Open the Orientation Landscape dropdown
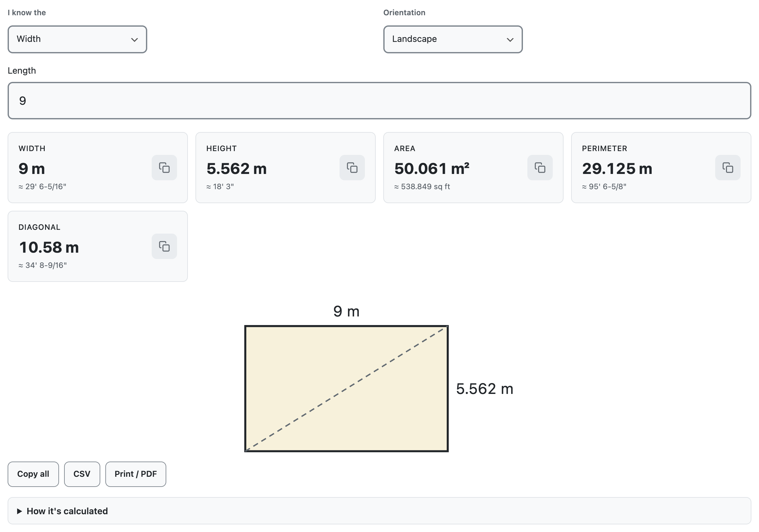The height and width of the screenshot is (532, 759). pyautogui.click(x=453, y=39)
